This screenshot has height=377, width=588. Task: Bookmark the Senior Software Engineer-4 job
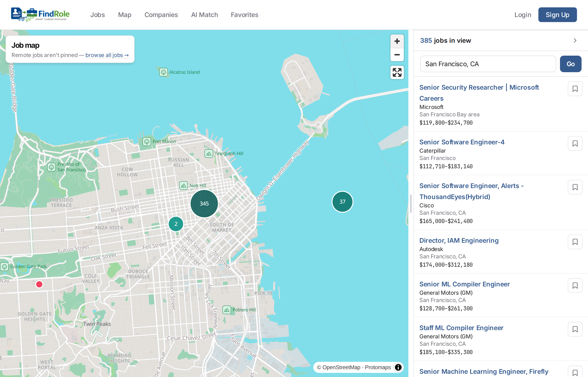(575, 143)
